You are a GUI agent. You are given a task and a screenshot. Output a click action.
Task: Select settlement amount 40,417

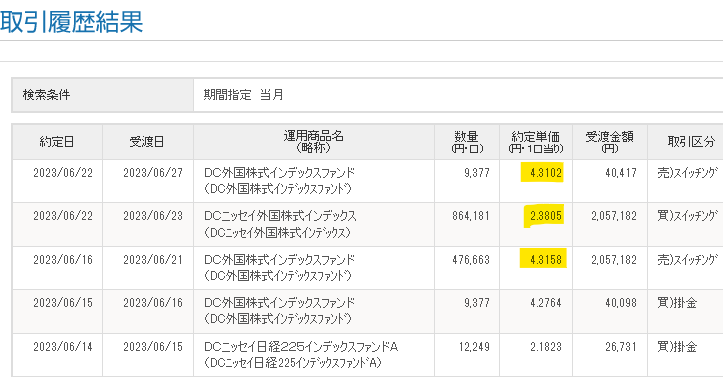[x=621, y=173]
